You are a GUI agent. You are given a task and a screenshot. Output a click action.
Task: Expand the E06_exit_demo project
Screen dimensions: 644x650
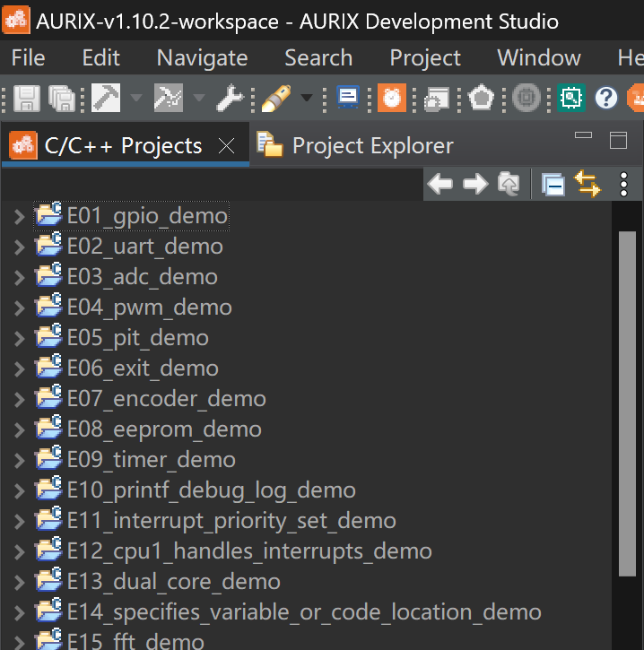[19, 369]
